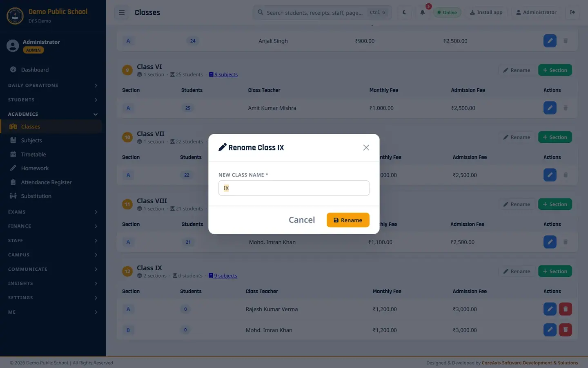Cancel the rename dialog
The image size is (588, 368).
(302, 220)
